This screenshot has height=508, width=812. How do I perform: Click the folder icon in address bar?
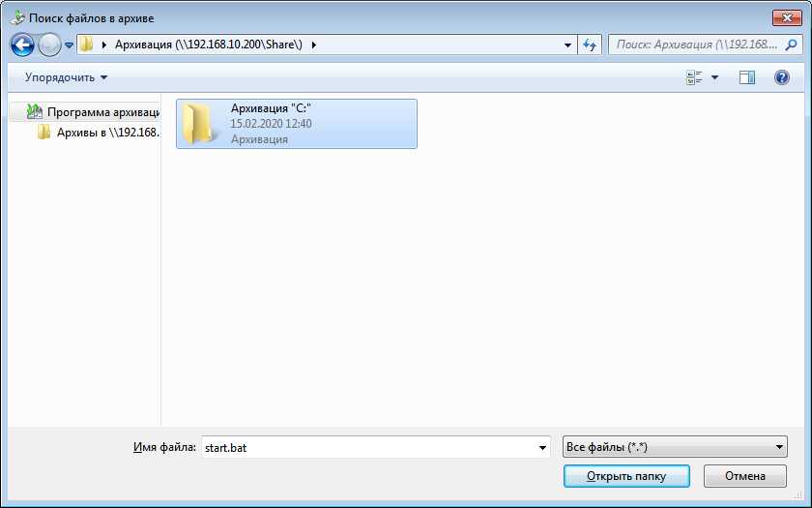click(x=87, y=45)
